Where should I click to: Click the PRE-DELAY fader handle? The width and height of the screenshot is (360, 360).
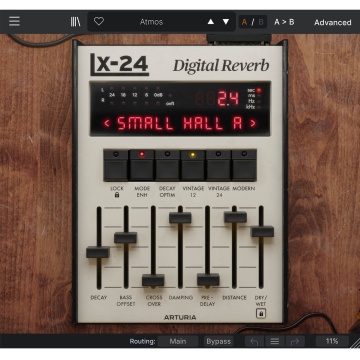click(208, 280)
